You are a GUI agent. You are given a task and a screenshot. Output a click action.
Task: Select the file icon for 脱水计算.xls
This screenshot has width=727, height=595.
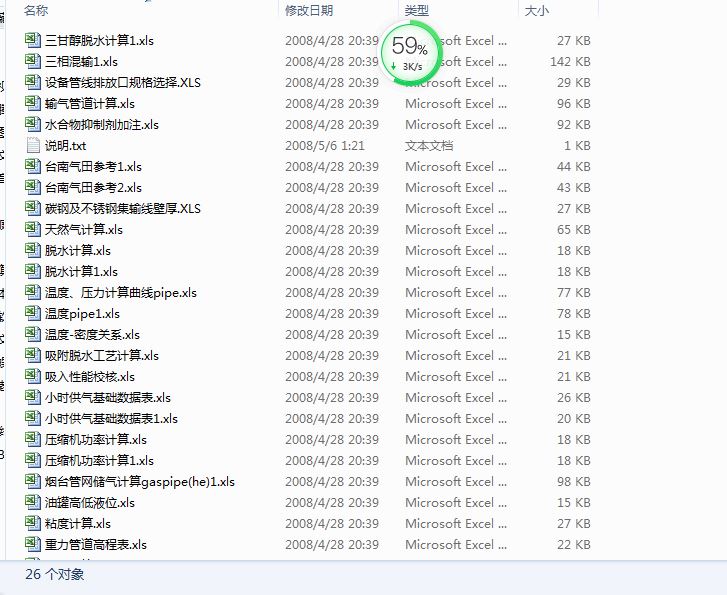33,250
